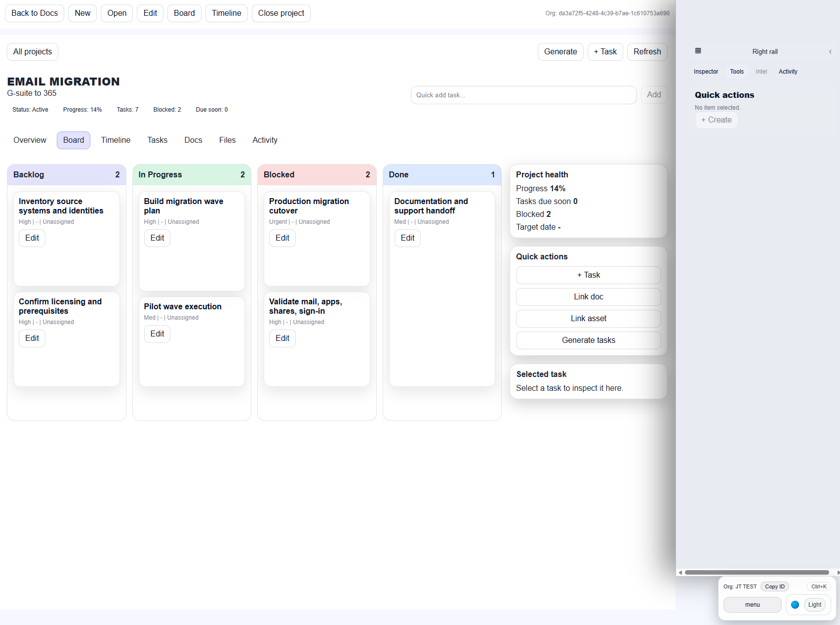Click Generate tasks in Quick actions
The image size is (840, 625).
[588, 340]
